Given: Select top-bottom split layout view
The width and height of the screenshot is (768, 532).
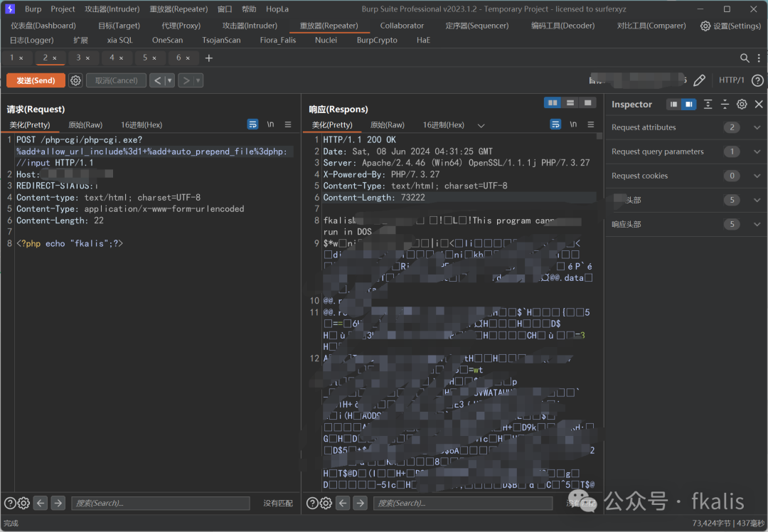Looking at the screenshot, I should click(570, 103).
